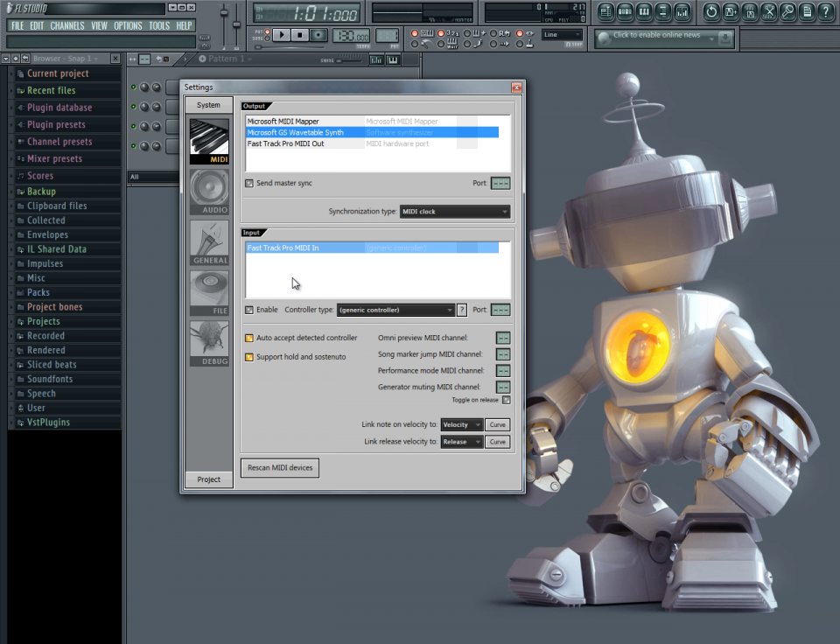The width and height of the screenshot is (840, 644).
Task: Open the Playlist view icon
Action: pyautogui.click(x=605, y=11)
